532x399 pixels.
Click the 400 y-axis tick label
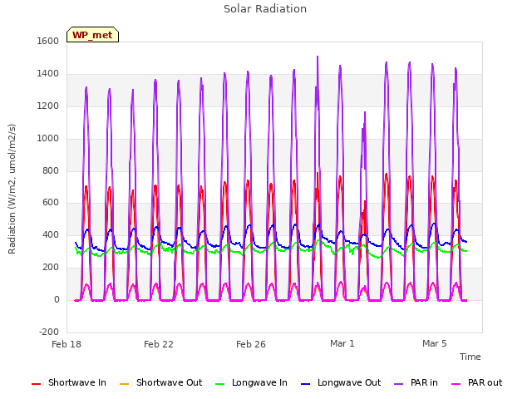pyautogui.click(x=51, y=234)
